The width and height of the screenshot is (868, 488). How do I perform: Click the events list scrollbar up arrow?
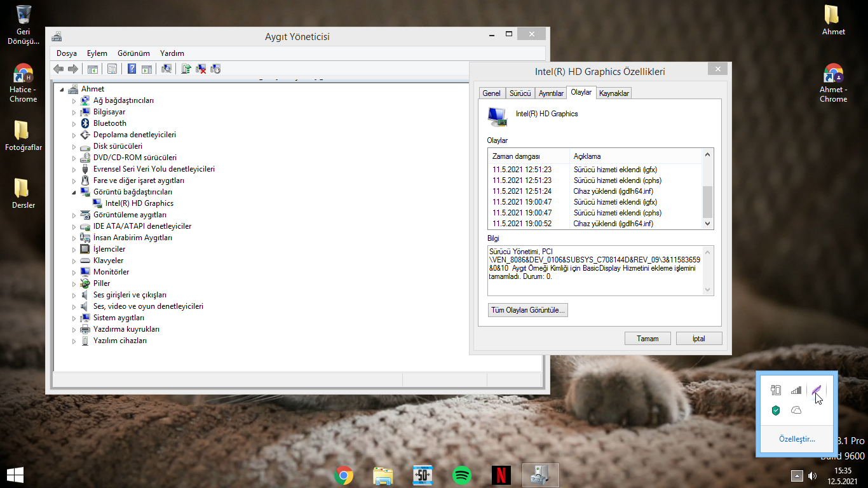click(x=708, y=154)
